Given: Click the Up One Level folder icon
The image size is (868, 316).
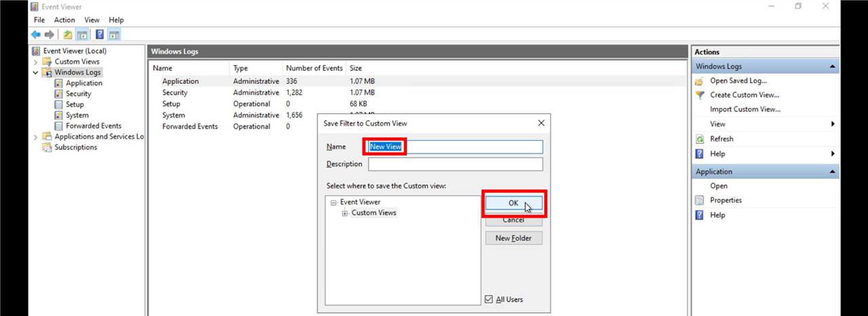Looking at the screenshot, I should point(68,35).
